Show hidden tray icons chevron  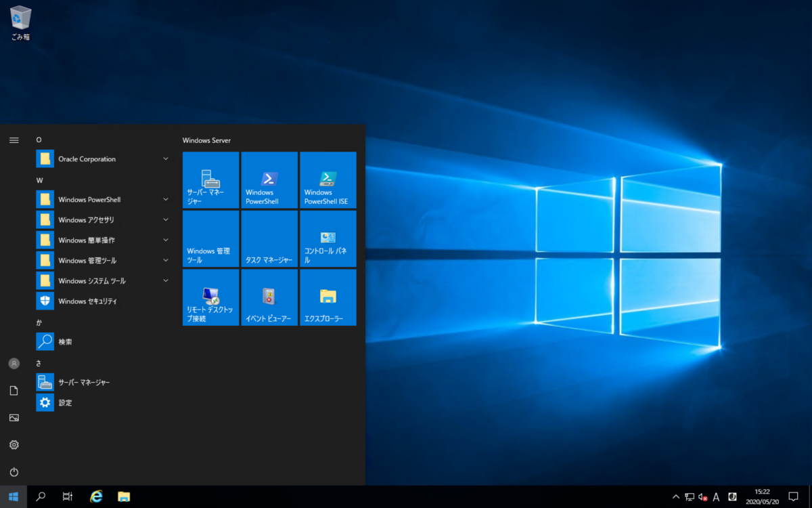click(675, 497)
